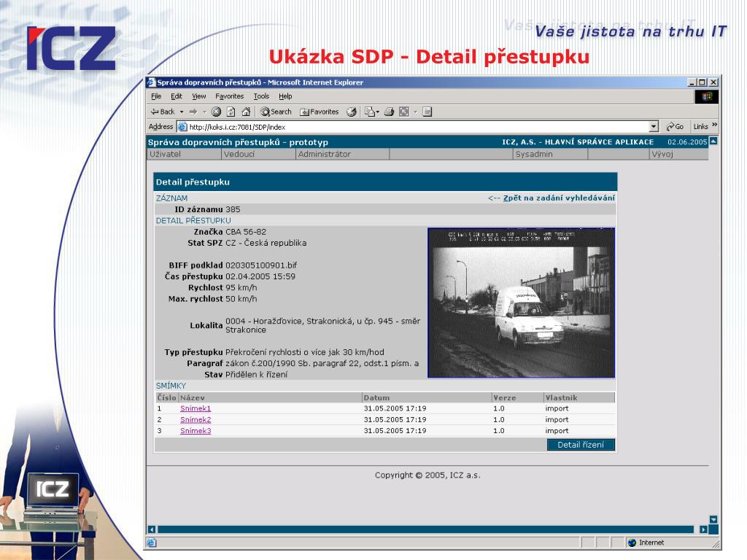
Task: Click the status text Přidělen k řízení
Action: click(256, 375)
